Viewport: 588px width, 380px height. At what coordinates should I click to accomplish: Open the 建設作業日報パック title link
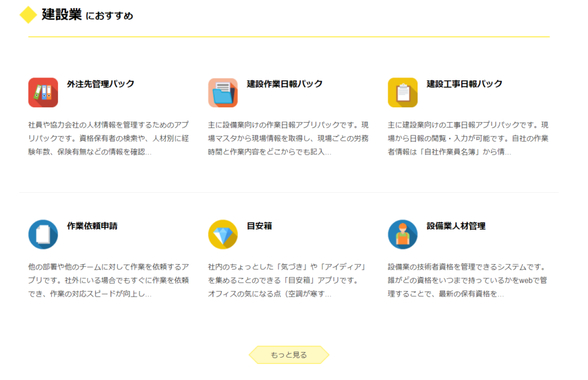(284, 83)
